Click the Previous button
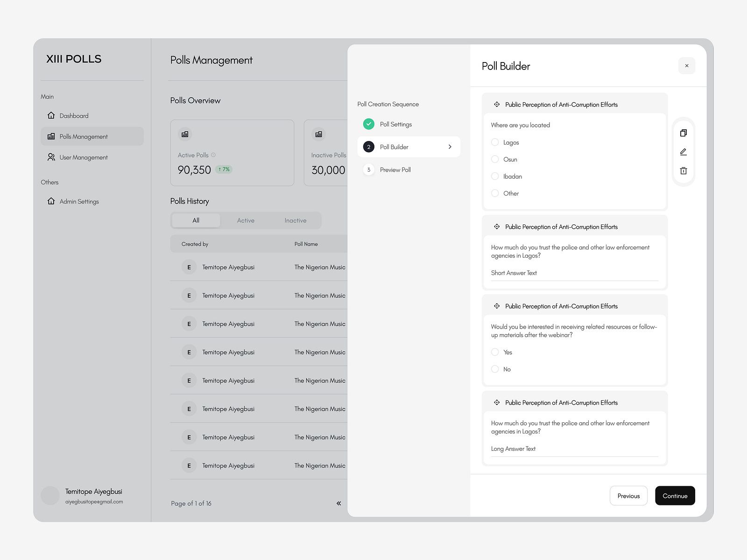The width and height of the screenshot is (747, 560). pos(628,496)
